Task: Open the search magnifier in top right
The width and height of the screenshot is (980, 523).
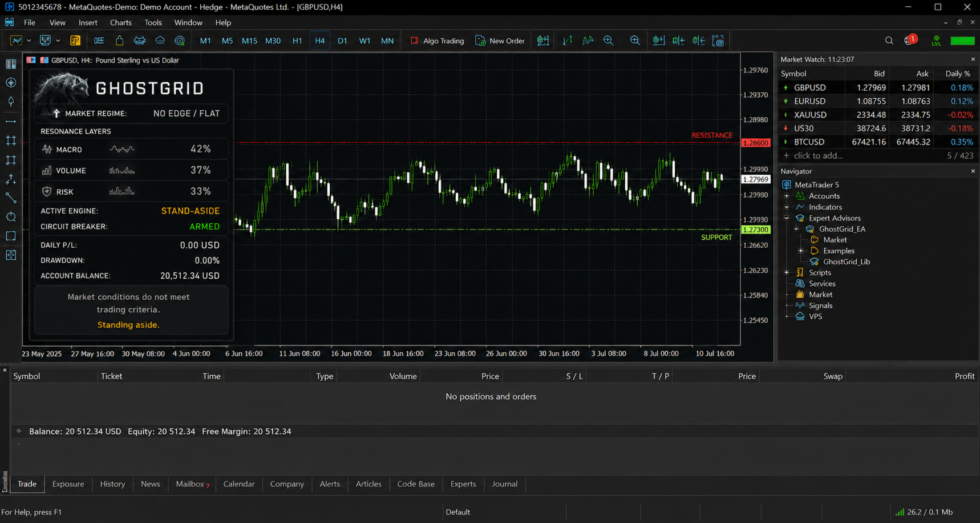Action: point(889,41)
